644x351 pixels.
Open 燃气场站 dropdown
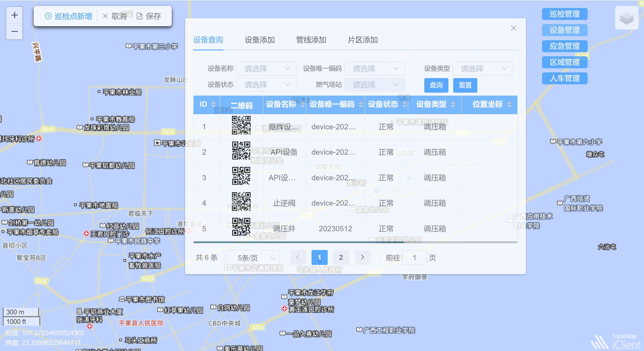tap(375, 85)
